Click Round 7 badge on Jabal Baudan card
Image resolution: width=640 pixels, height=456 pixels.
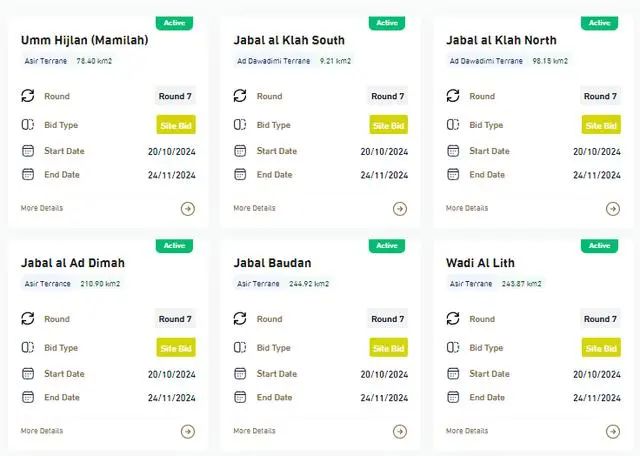(388, 319)
